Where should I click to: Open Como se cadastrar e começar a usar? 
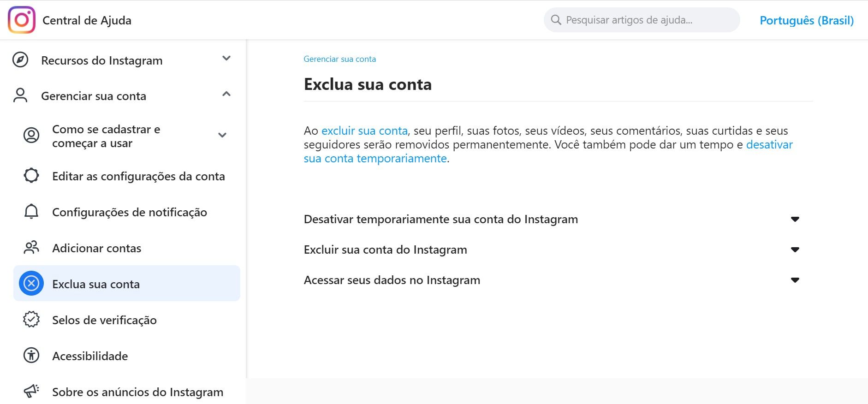(106, 136)
